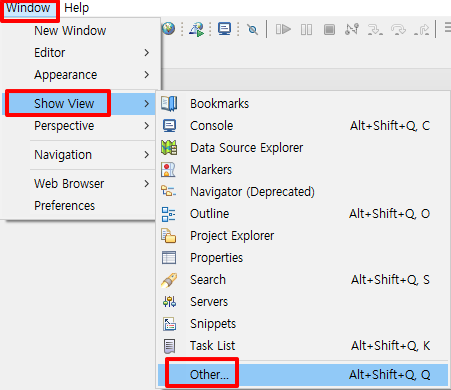Viewport: 451px width, 390px height.
Task: Choose New Window menu entry
Action: pos(70,31)
